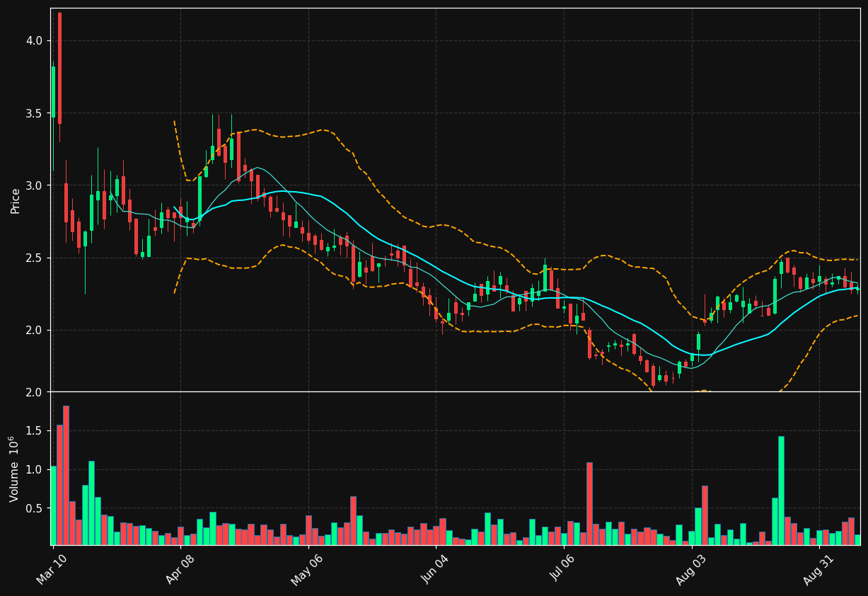Click the "Aug 03" date label
The image size is (868, 596).
click(691, 570)
